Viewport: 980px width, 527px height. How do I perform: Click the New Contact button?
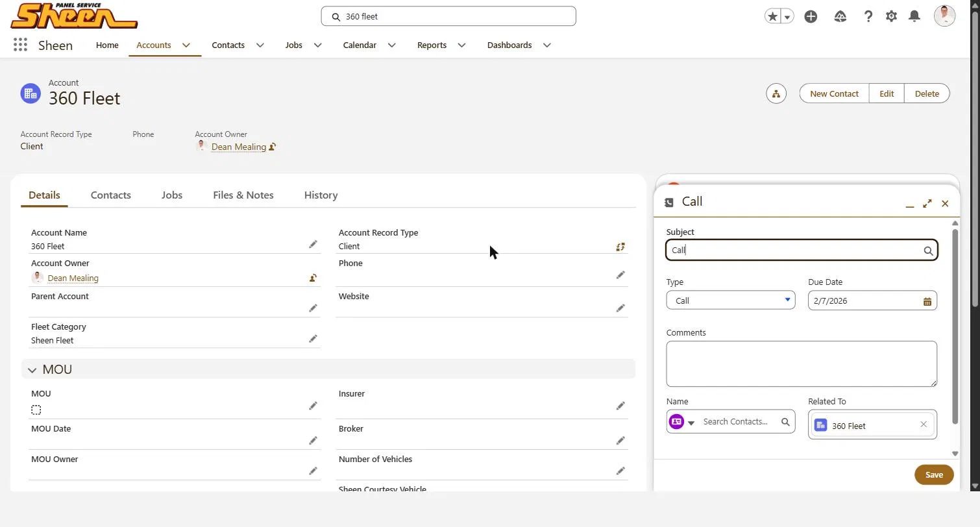pyautogui.click(x=834, y=93)
